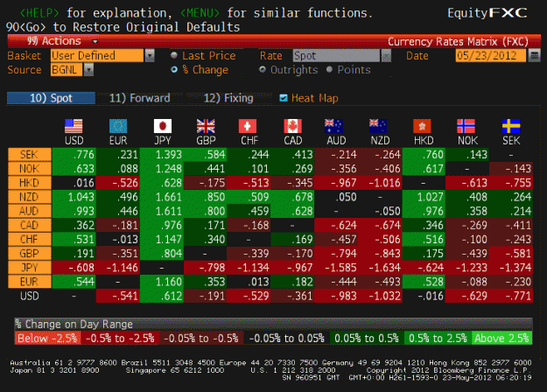Open the Basket User Defined dropdown arrow
The height and width of the screenshot is (392, 547).
click(150, 55)
